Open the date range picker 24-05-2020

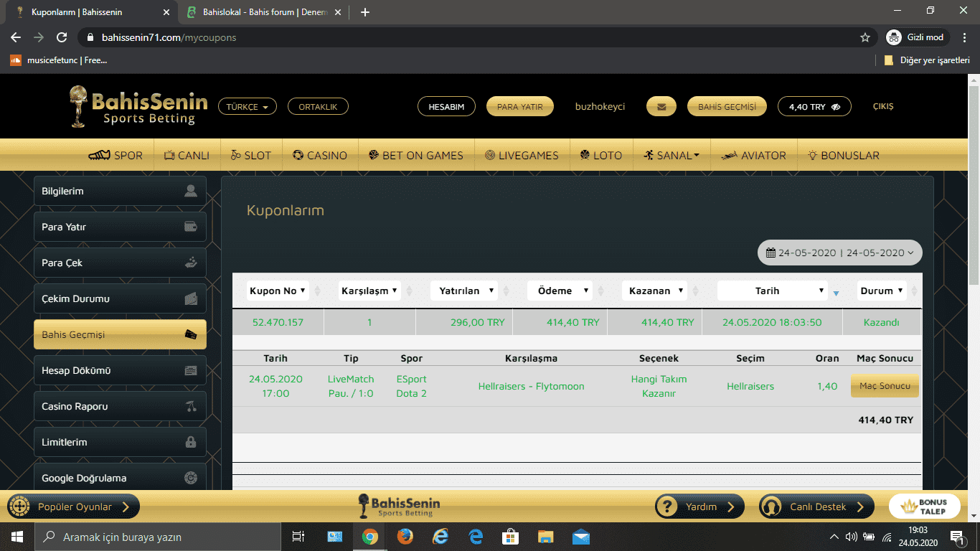pos(840,253)
